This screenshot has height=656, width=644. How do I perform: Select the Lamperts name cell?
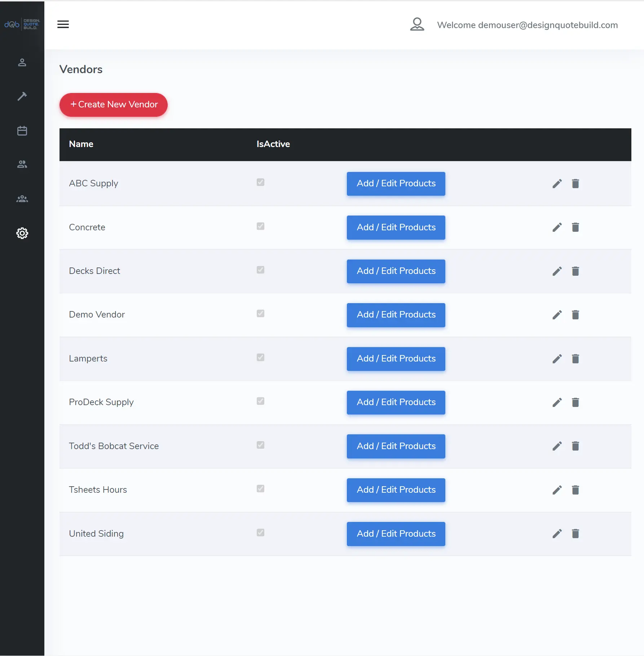(x=88, y=359)
